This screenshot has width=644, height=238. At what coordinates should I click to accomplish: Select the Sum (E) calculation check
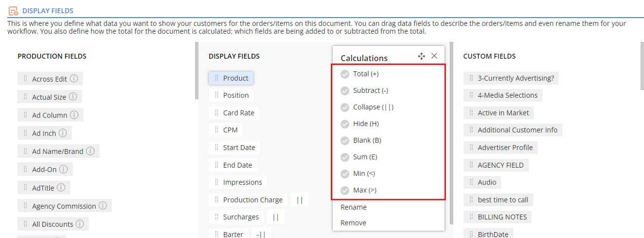(x=345, y=157)
